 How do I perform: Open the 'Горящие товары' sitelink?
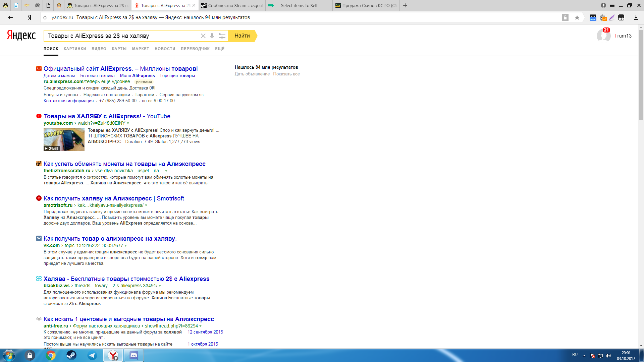(177, 76)
